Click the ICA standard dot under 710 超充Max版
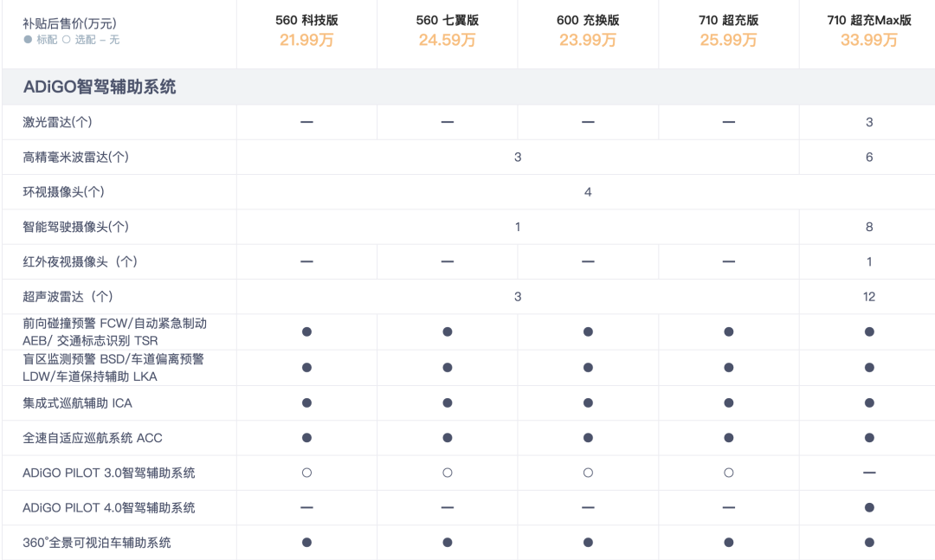Screen dimensions: 935x560 pos(869,403)
